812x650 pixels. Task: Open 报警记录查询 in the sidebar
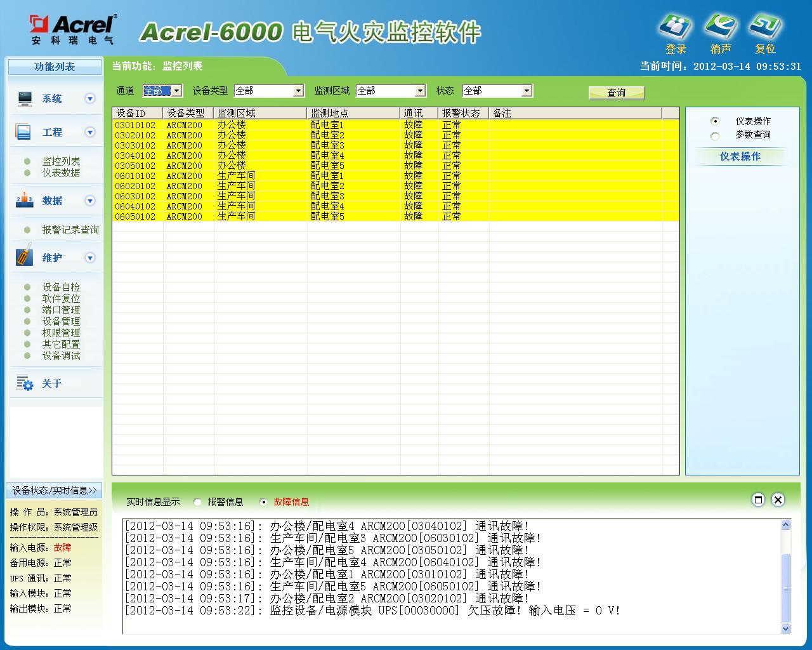[70, 230]
